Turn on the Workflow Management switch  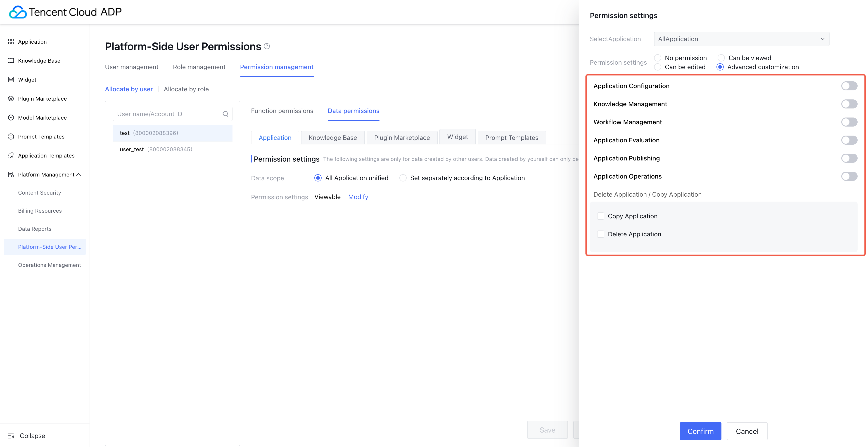coord(849,122)
